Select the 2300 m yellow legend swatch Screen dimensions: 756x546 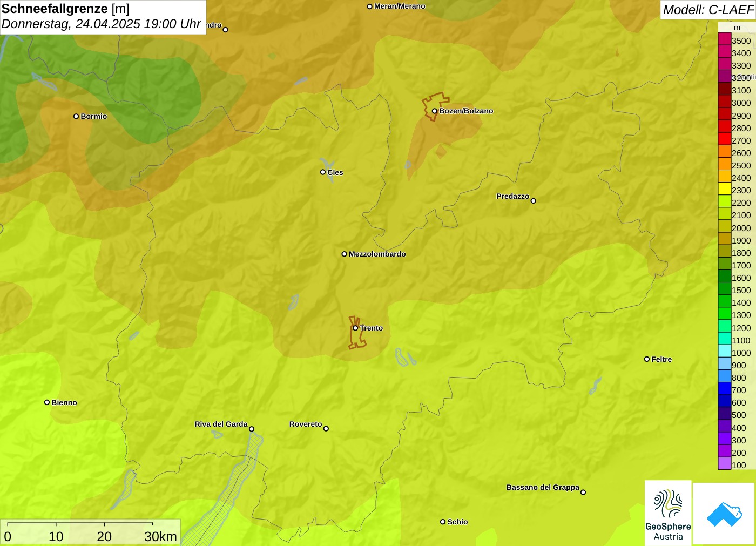point(725,189)
